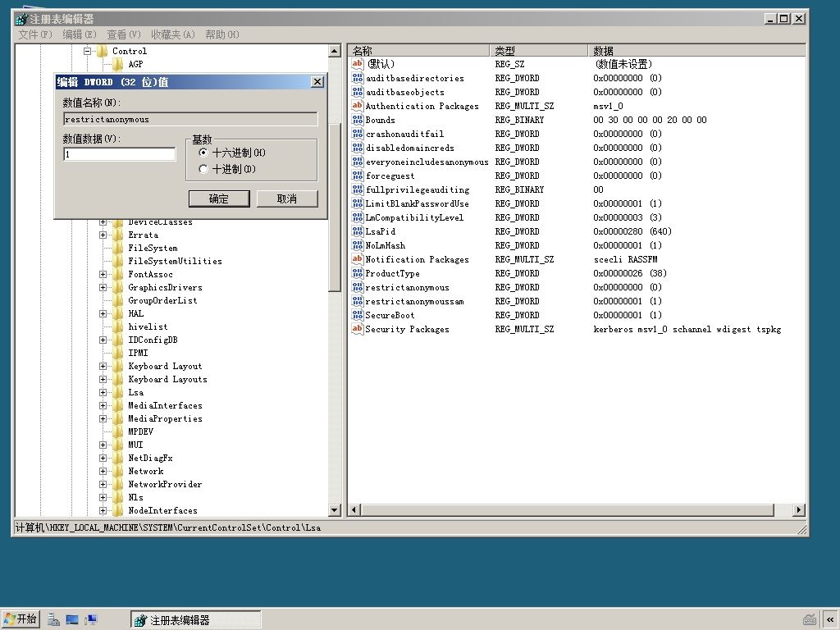Collapse the Control tree node
Image resolution: width=840 pixels, height=630 pixels.
click(x=87, y=52)
